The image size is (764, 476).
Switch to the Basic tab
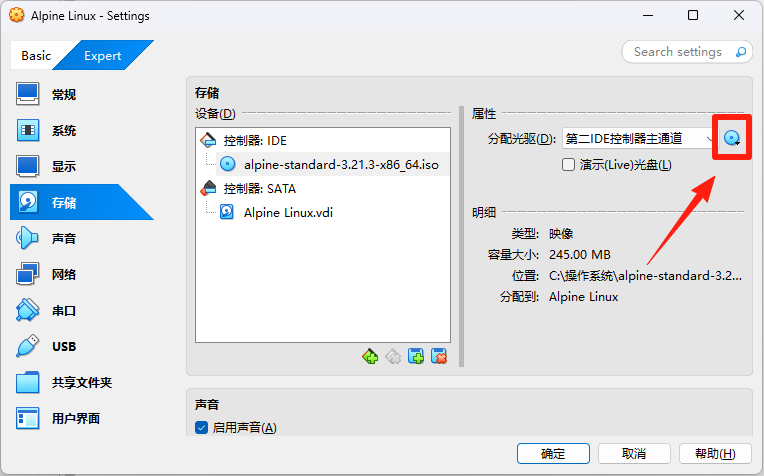point(36,56)
